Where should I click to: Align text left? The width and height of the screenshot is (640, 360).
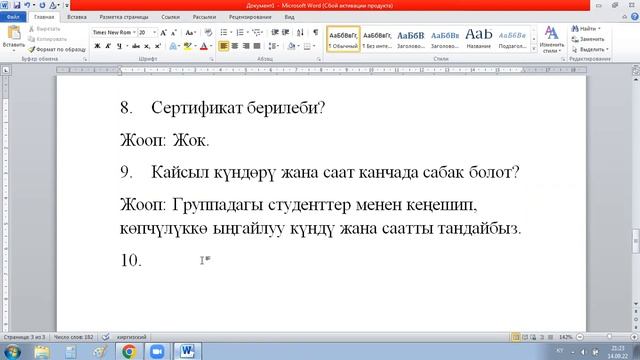click(223, 46)
